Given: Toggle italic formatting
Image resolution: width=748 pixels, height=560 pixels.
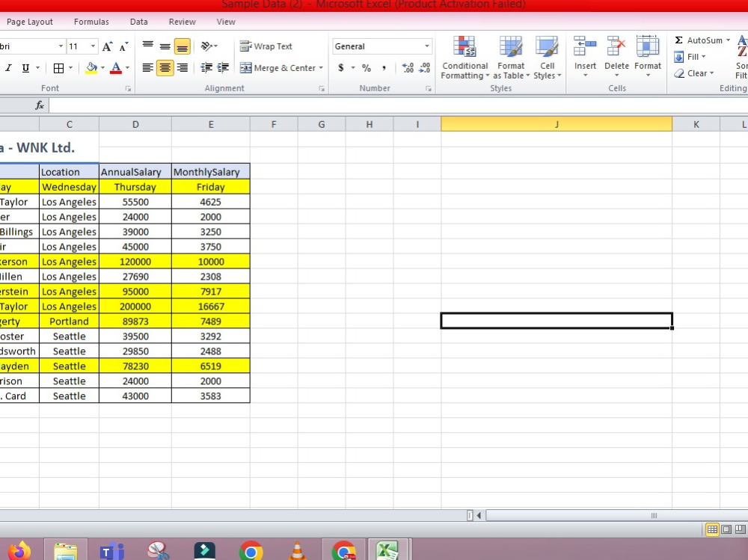Looking at the screenshot, I should click(8, 68).
